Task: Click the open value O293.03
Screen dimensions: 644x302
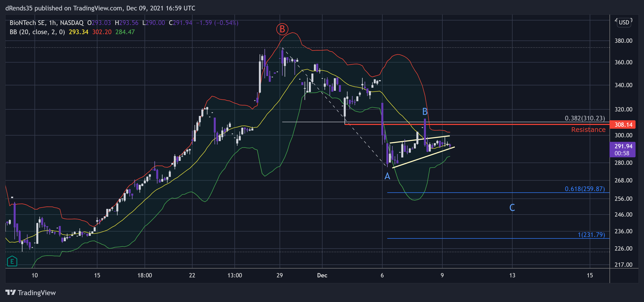Action: (x=99, y=23)
